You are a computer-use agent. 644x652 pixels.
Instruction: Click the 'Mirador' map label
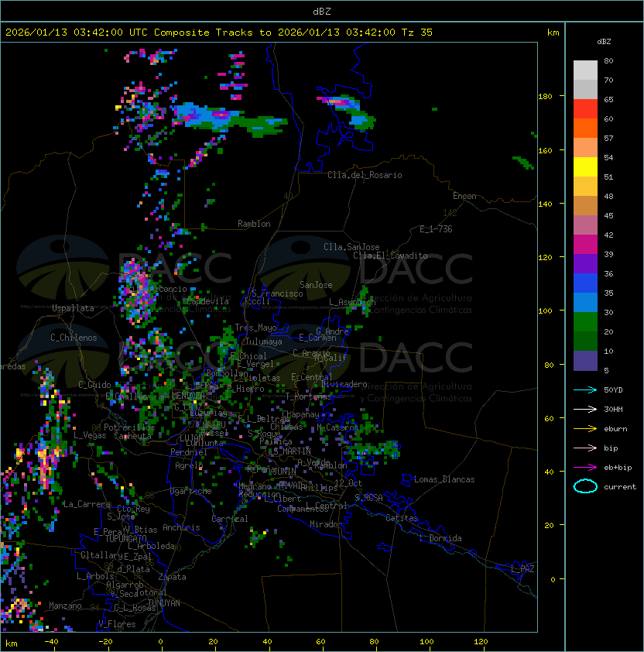(x=326, y=524)
